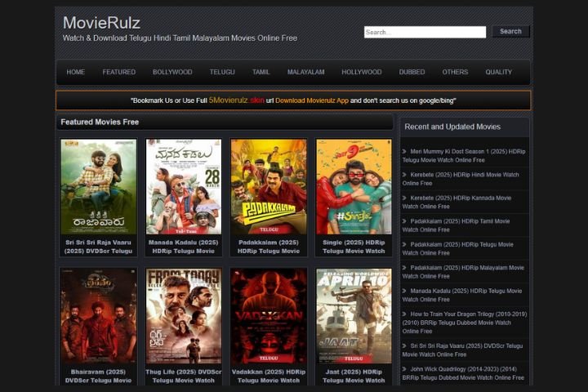Click arrow icon beside Kerebete Hindi Movie
The width and height of the screenshot is (588, 392).
[x=404, y=175]
